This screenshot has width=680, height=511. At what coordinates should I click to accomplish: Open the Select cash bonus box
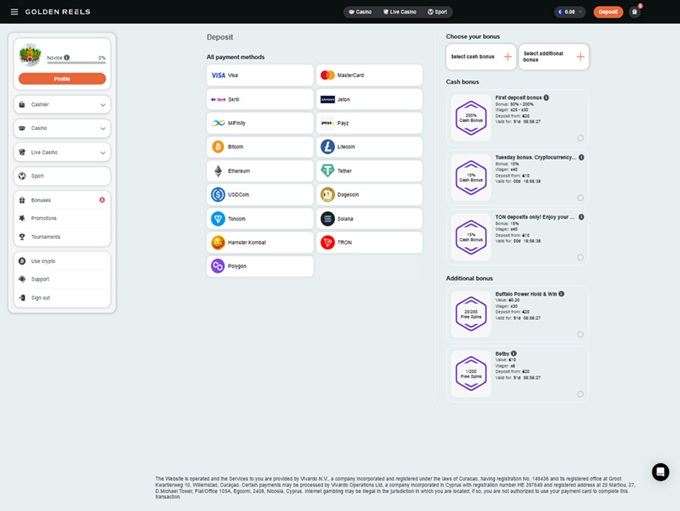481,57
